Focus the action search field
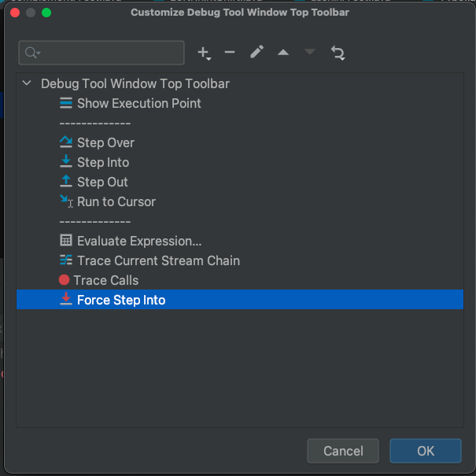Image resolution: width=476 pixels, height=476 pixels. point(101,53)
